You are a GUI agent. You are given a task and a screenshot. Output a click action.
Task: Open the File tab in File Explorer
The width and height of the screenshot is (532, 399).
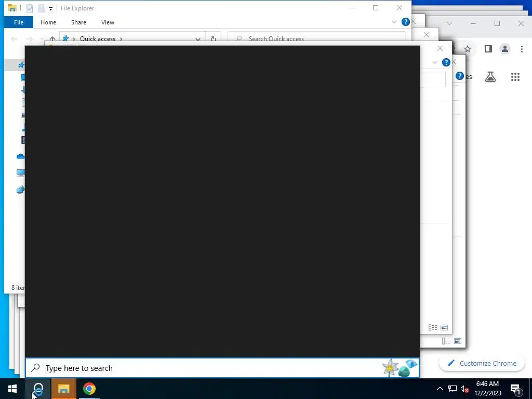(19, 22)
